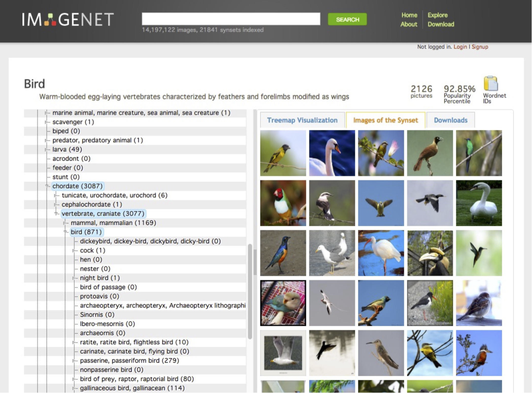The height and width of the screenshot is (393, 532).
Task: Collapse the vertebrate, craniate node
Action: [56, 214]
